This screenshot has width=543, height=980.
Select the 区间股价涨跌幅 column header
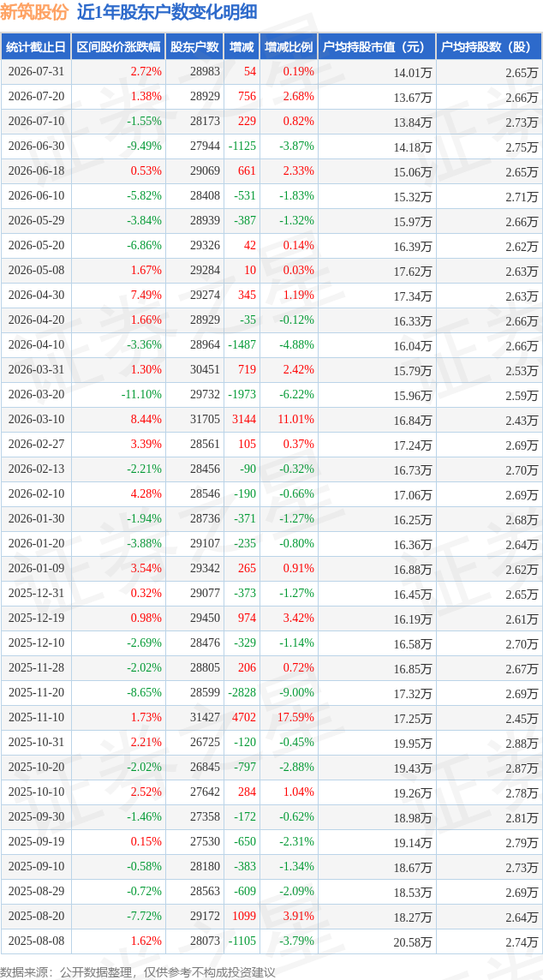[x=119, y=47]
